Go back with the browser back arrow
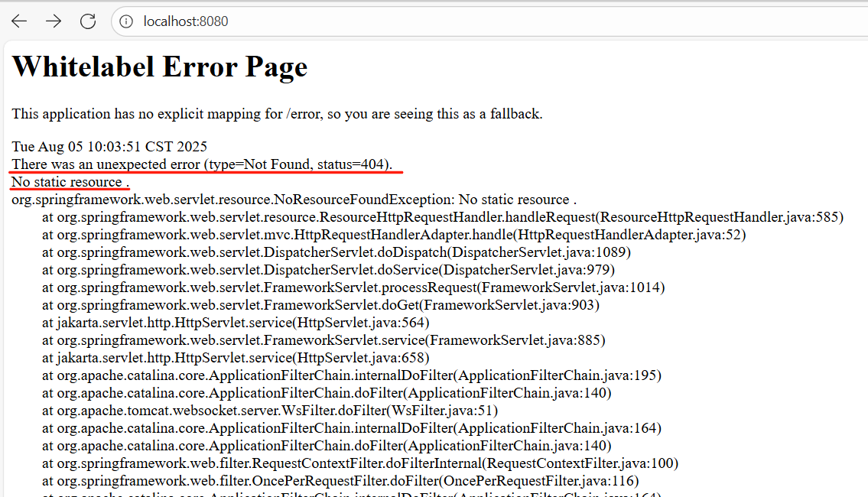This screenshot has height=497, width=868. pos(19,21)
